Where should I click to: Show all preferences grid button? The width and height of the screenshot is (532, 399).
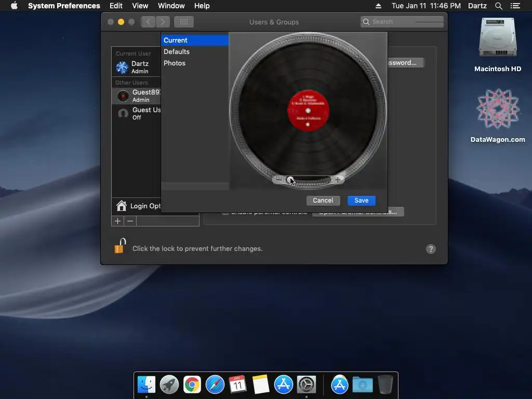point(183,22)
